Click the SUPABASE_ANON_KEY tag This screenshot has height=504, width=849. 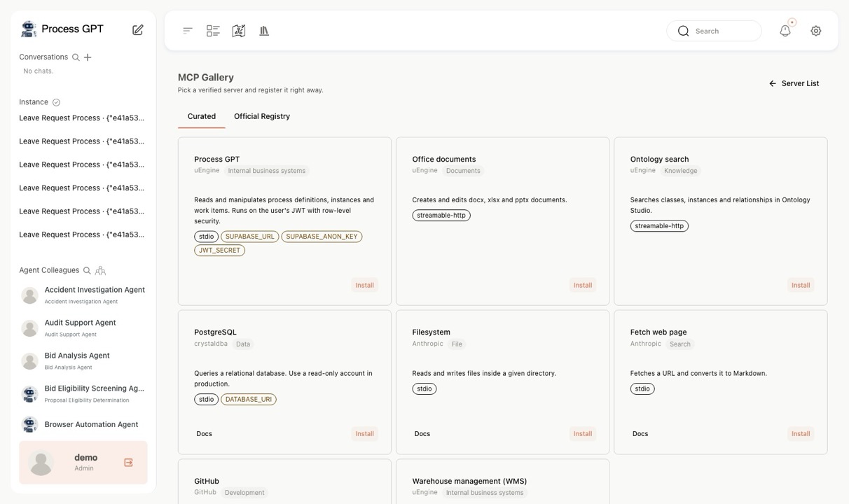pos(322,237)
